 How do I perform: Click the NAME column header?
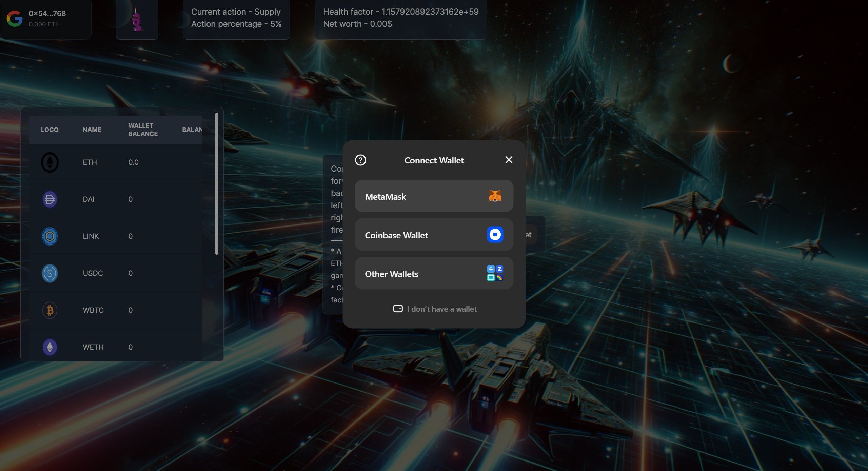pos(92,130)
